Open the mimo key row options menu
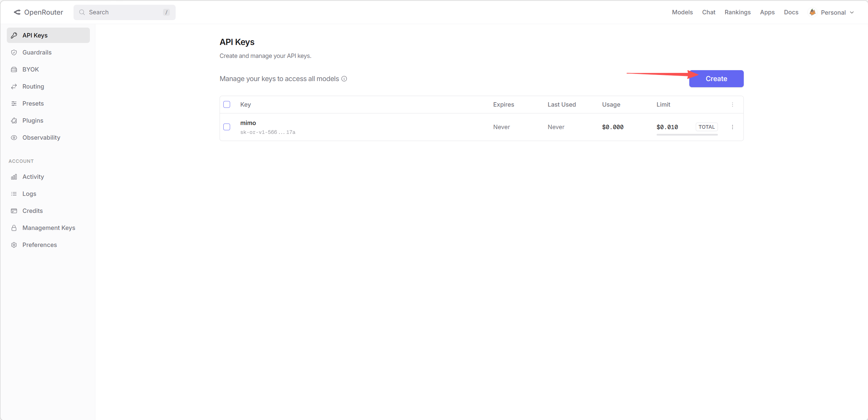This screenshot has width=868, height=420. click(733, 127)
